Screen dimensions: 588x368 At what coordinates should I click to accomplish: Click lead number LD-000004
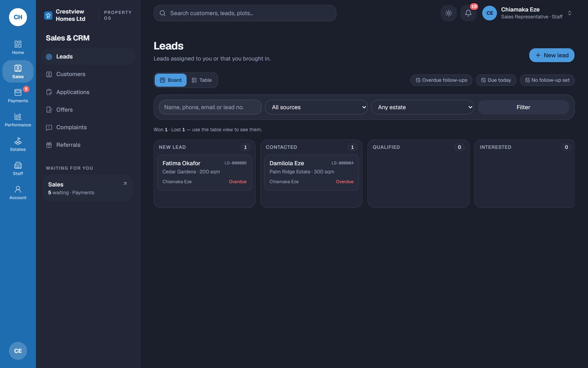click(343, 163)
